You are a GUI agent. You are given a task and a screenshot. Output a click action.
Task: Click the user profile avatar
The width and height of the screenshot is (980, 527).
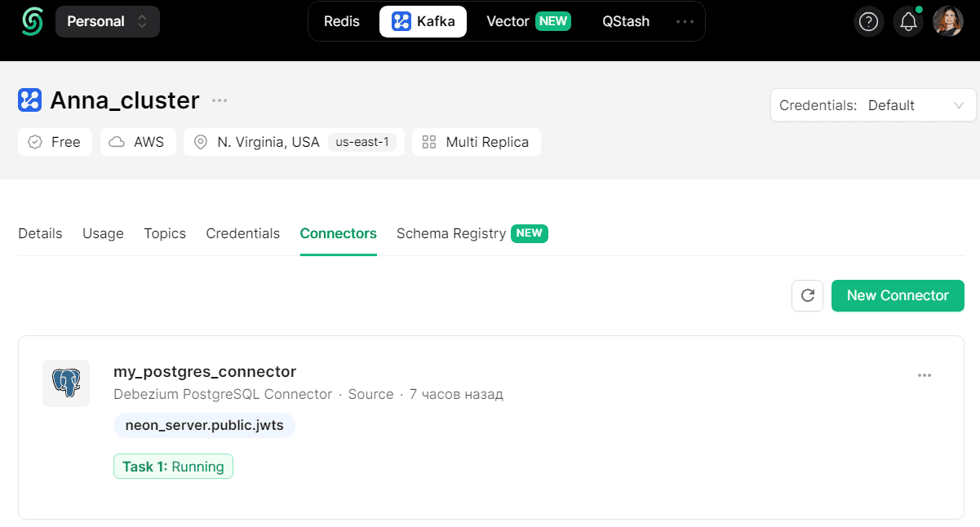(x=948, y=22)
